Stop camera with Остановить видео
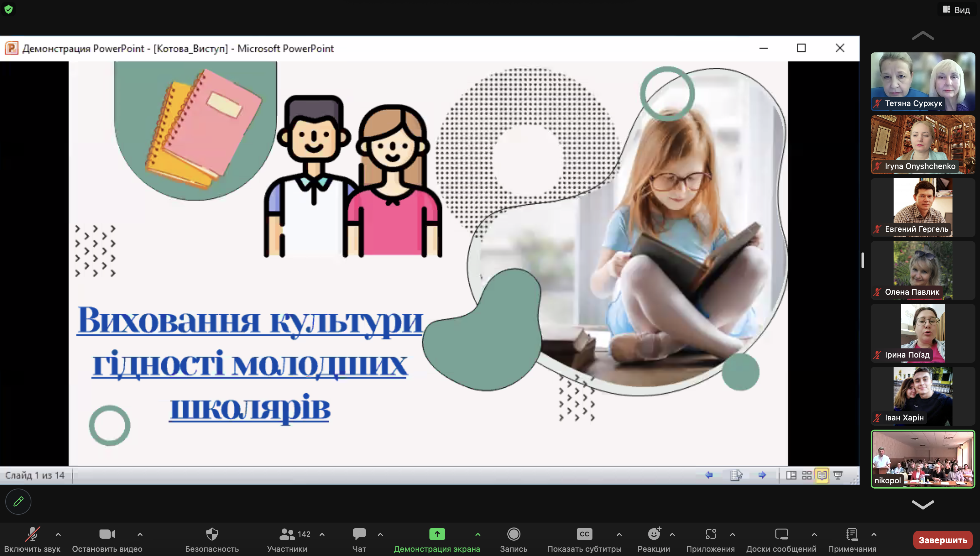980x556 pixels. [107, 534]
